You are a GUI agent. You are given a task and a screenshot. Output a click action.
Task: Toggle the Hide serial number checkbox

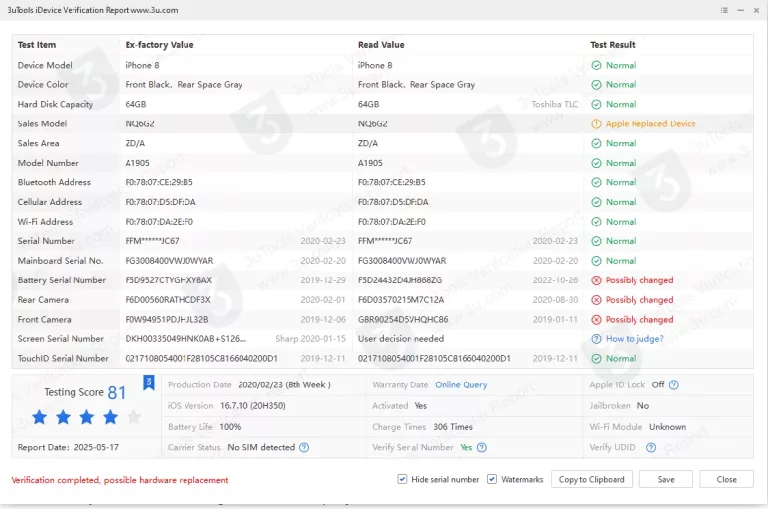402,479
